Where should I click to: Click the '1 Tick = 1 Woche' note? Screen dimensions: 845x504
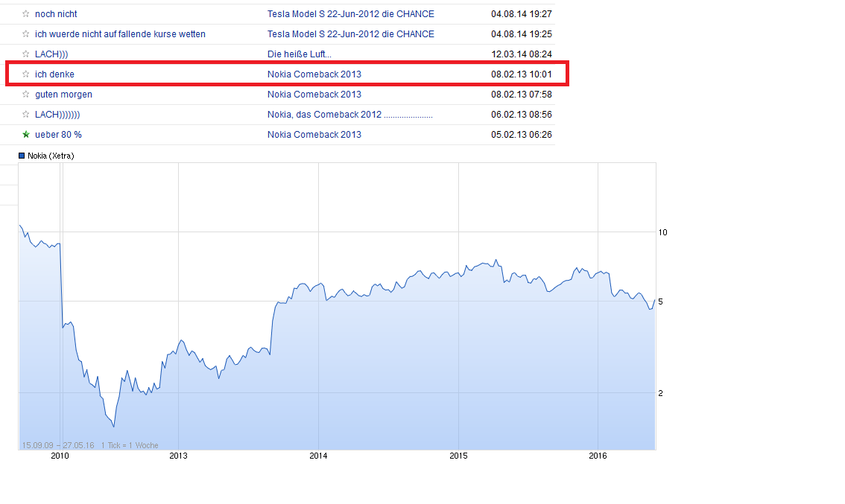pyautogui.click(x=130, y=445)
